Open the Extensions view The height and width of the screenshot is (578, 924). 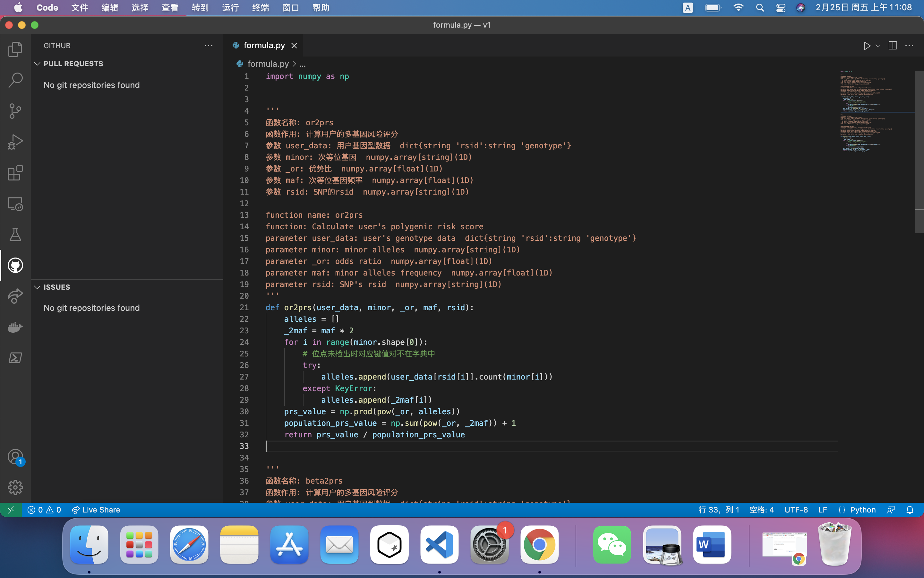[x=15, y=173]
